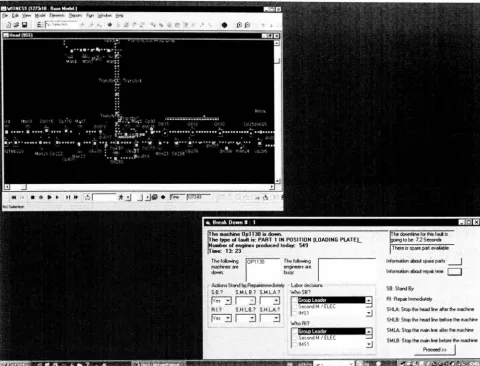Open the File menu in WITNESS
The width and height of the screenshot is (480, 366).
(5, 16)
